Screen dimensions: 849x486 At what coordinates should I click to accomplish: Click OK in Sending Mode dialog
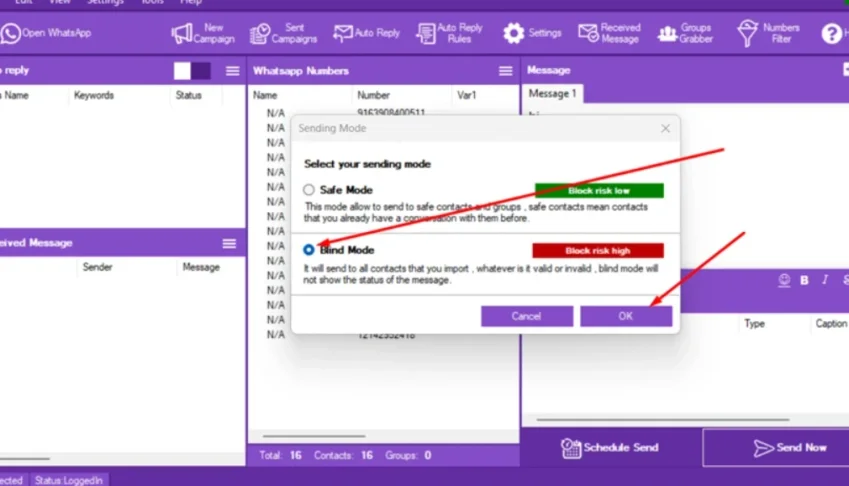626,316
